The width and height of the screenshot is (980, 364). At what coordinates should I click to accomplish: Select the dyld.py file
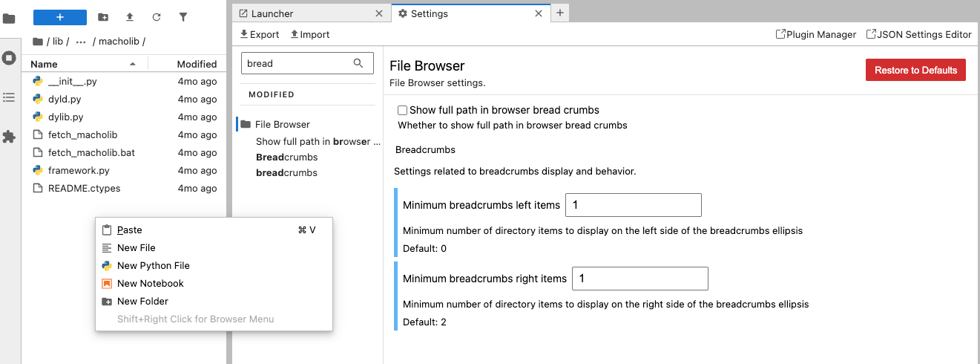(123, 100)
